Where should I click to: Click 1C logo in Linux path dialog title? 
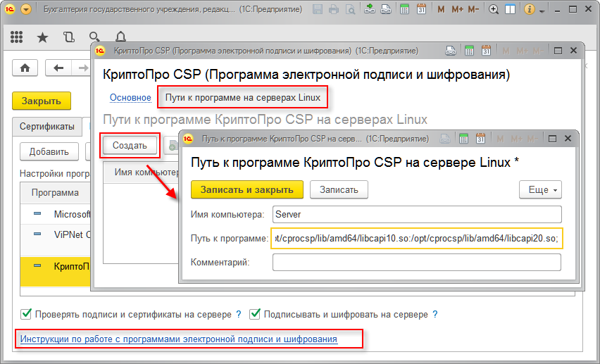pos(188,139)
